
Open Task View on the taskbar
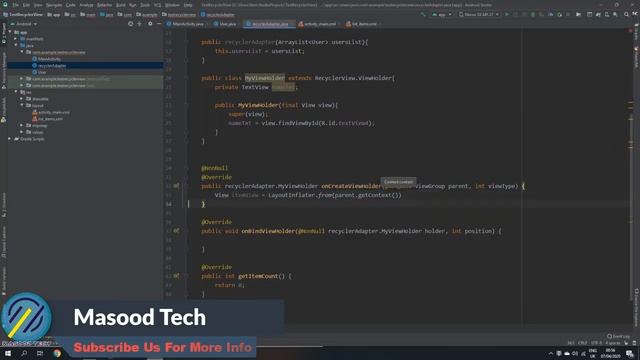pos(40,353)
